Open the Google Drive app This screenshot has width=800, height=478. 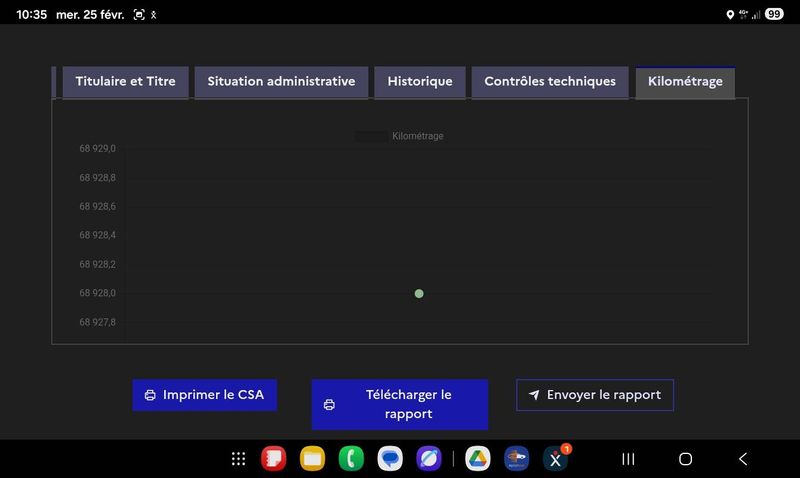click(x=478, y=459)
